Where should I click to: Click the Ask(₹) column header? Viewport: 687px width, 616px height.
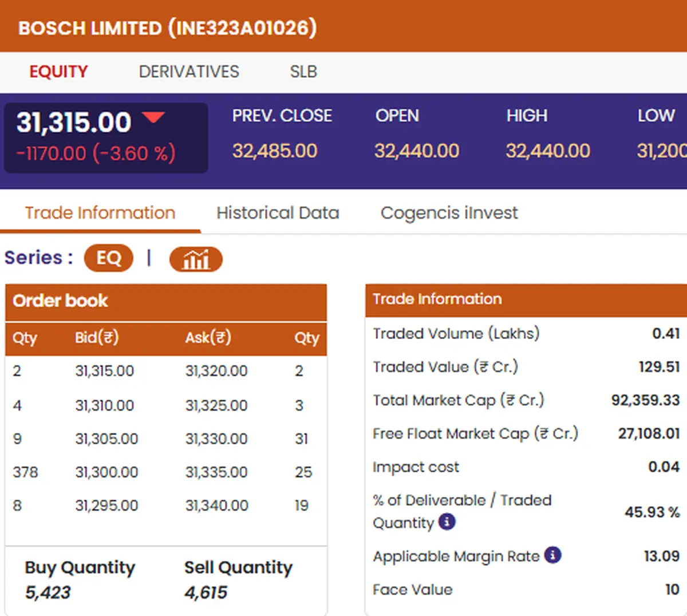click(208, 338)
